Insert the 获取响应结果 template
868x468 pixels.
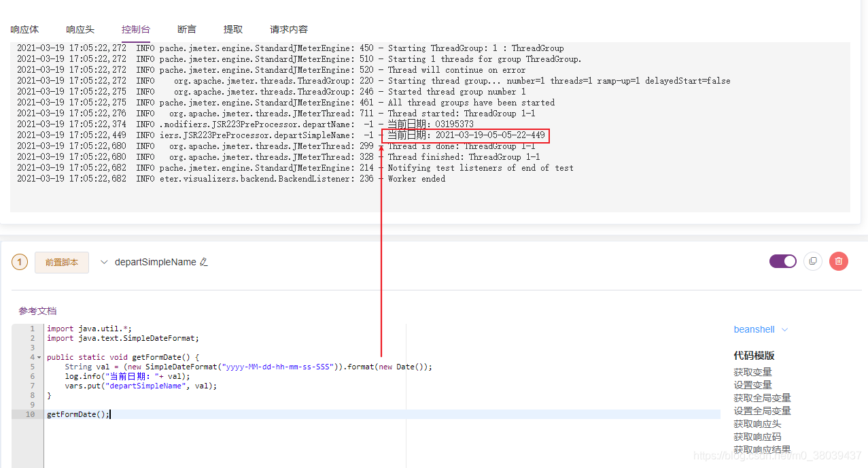click(762, 450)
